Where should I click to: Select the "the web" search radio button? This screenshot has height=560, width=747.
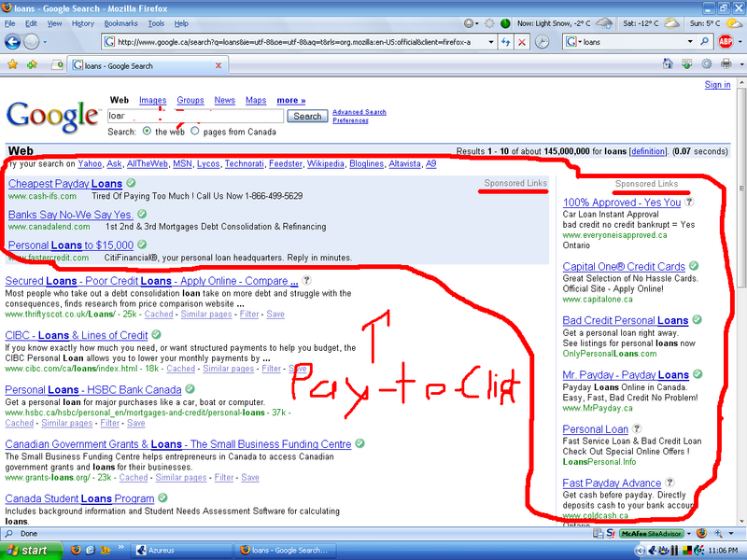point(147,131)
